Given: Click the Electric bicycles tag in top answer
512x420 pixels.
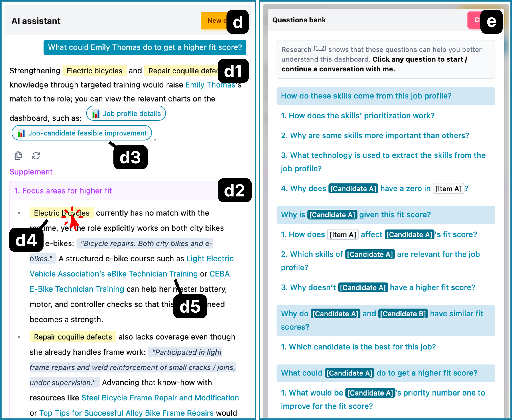Looking at the screenshot, I should click(94, 71).
